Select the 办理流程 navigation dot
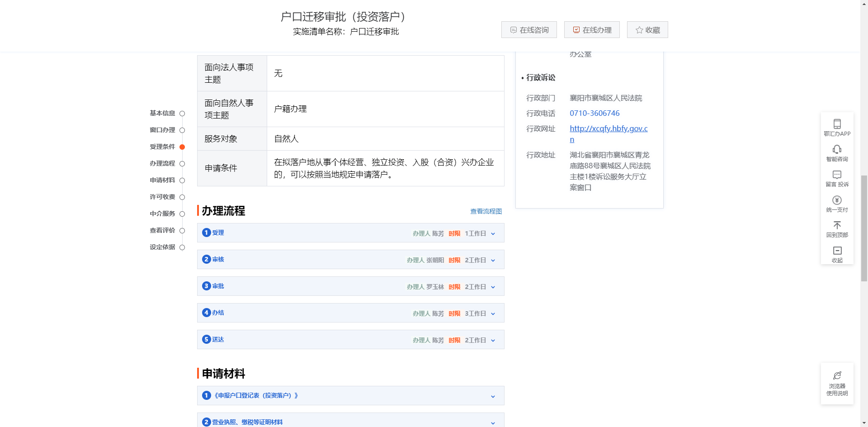This screenshot has width=868, height=427. [x=182, y=164]
